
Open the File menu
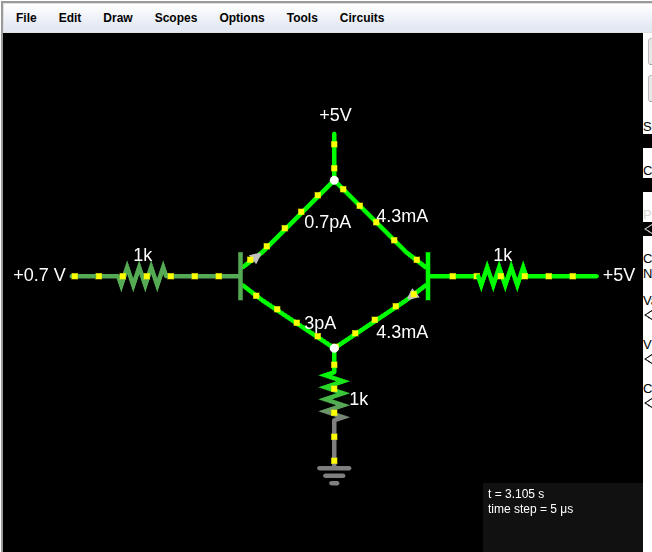click(x=26, y=18)
